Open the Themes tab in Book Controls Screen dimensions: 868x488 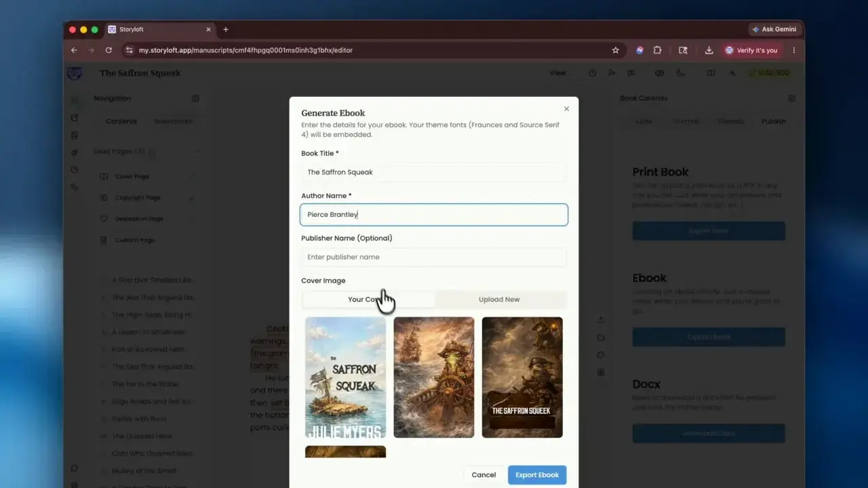(730, 121)
